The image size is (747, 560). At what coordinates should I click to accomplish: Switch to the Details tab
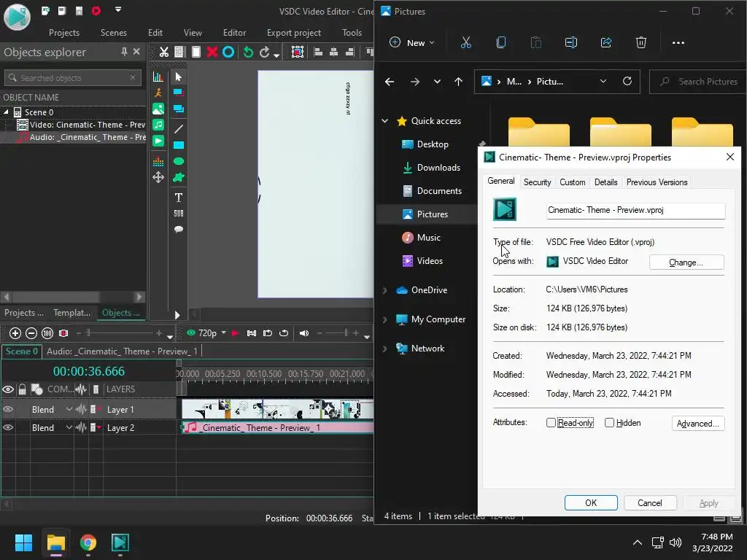(x=606, y=182)
